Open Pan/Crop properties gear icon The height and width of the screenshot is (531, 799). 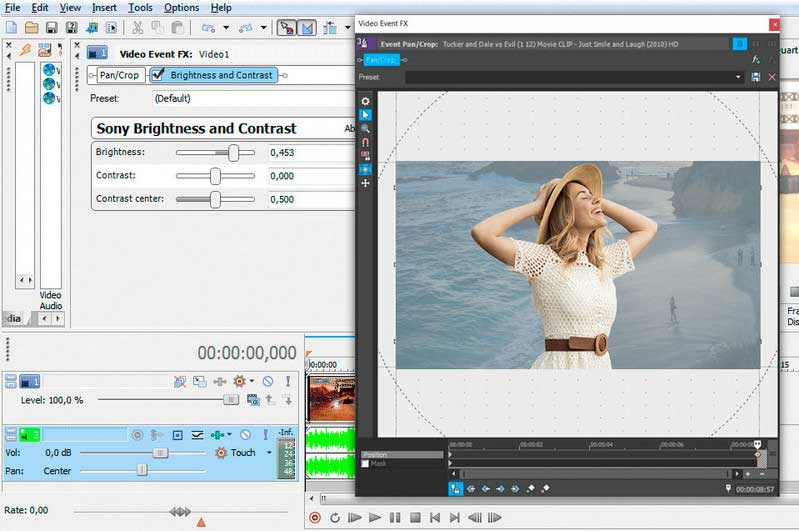pos(366,101)
